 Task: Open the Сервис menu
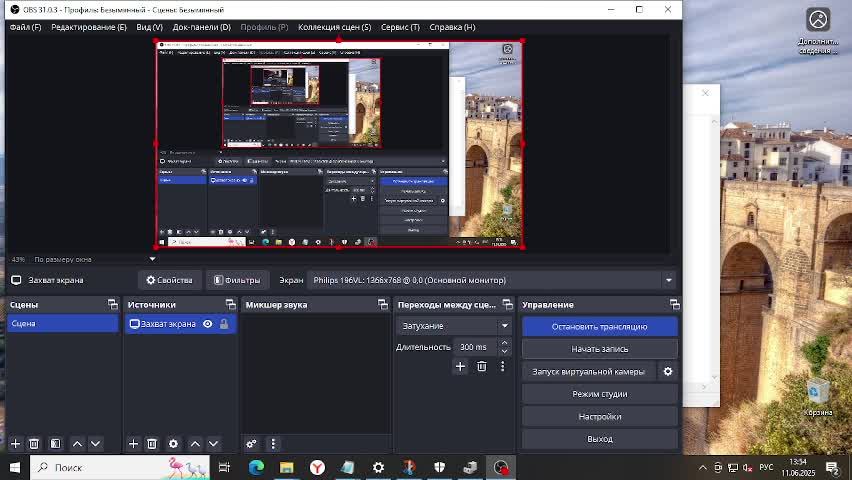pyautogui.click(x=400, y=27)
